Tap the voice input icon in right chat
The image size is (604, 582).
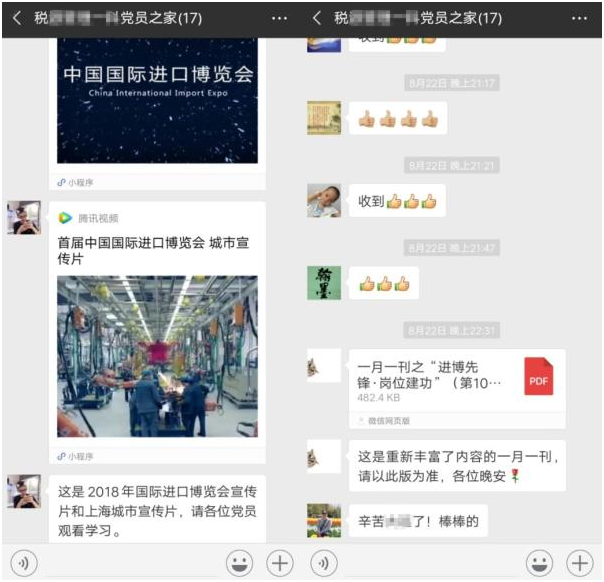pyautogui.click(x=324, y=563)
